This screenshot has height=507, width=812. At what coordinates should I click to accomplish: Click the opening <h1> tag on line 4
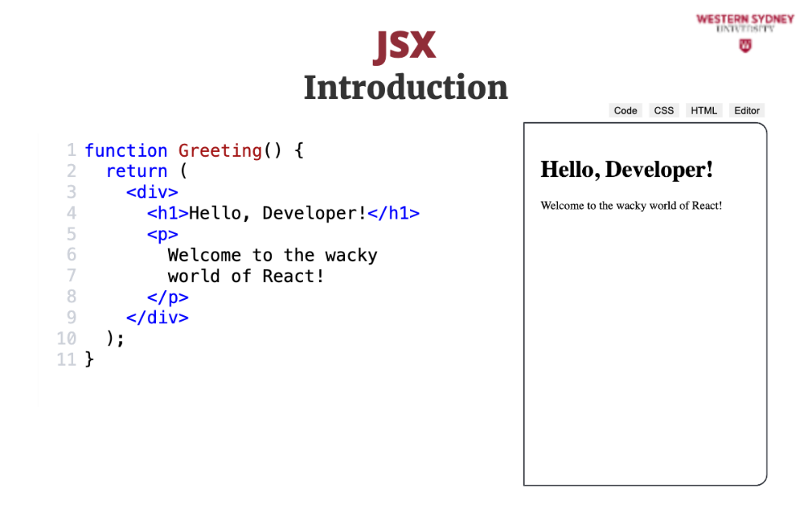point(167,214)
